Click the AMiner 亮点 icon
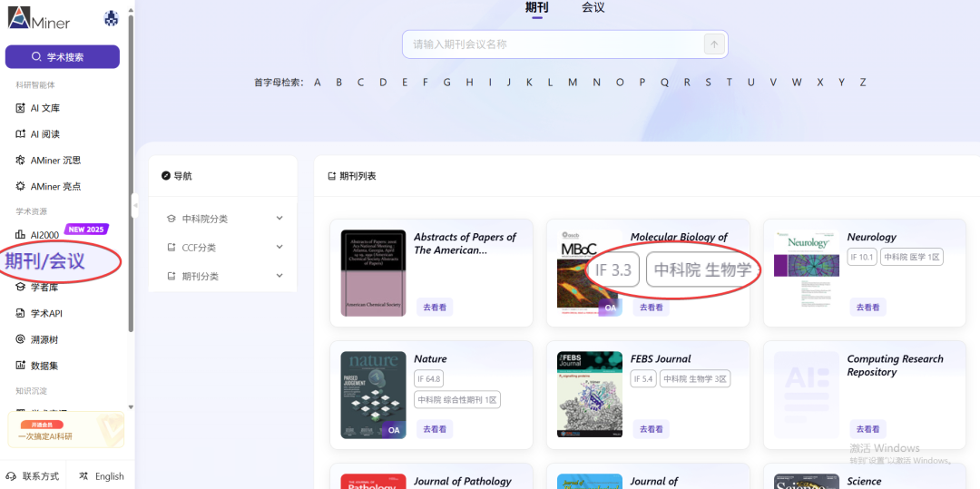This screenshot has width=980, height=489. 20,186
